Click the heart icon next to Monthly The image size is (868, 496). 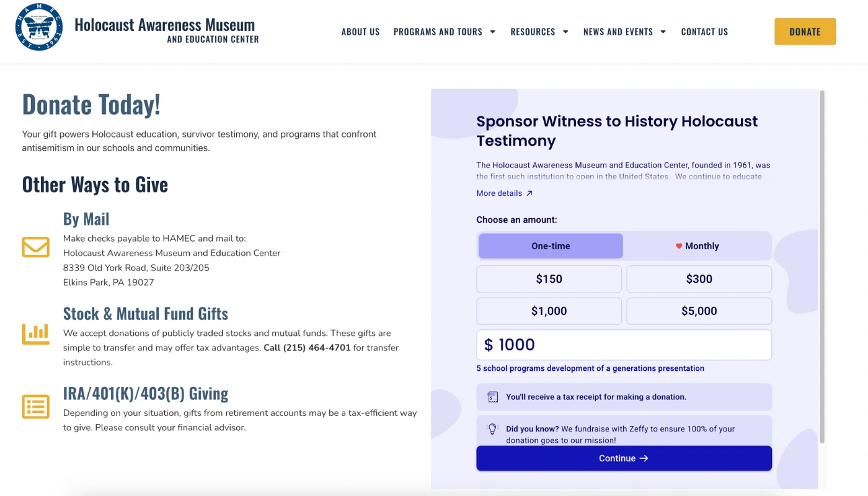pyautogui.click(x=679, y=246)
